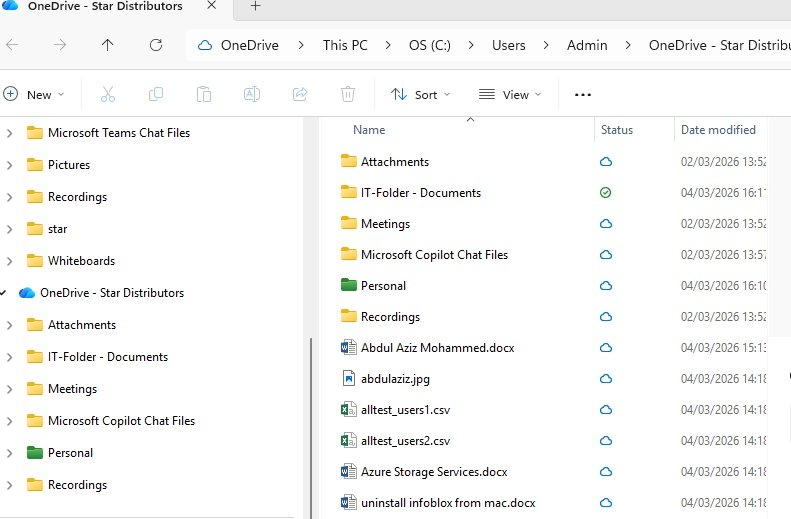Image resolution: width=791 pixels, height=519 pixels.
Task: Click OS (C:) in the address bar
Action: [430, 45]
